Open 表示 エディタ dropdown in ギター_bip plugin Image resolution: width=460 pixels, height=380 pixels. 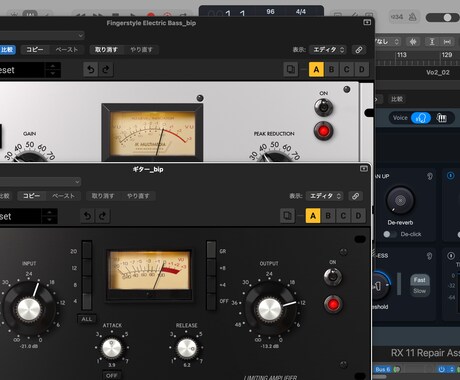(325, 196)
